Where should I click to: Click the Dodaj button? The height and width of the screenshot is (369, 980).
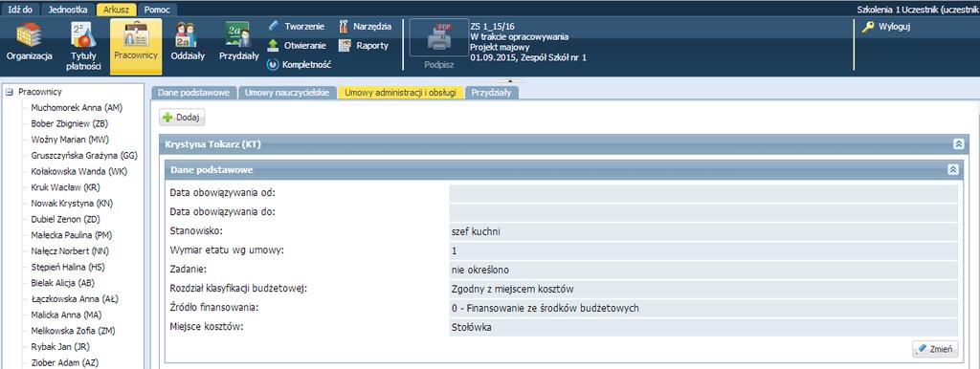183,118
